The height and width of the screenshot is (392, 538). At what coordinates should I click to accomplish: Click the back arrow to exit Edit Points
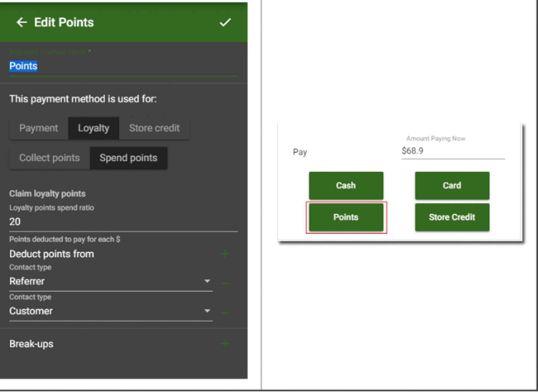tap(22, 22)
